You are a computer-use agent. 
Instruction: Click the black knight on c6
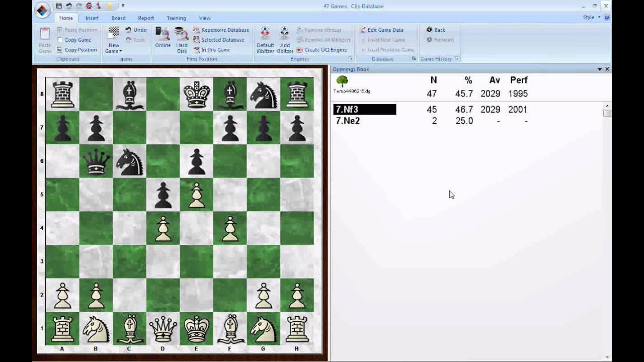pos(129,161)
